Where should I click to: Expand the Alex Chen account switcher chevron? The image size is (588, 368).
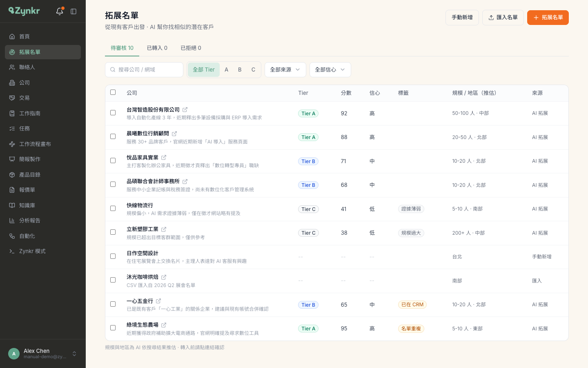pos(74,354)
